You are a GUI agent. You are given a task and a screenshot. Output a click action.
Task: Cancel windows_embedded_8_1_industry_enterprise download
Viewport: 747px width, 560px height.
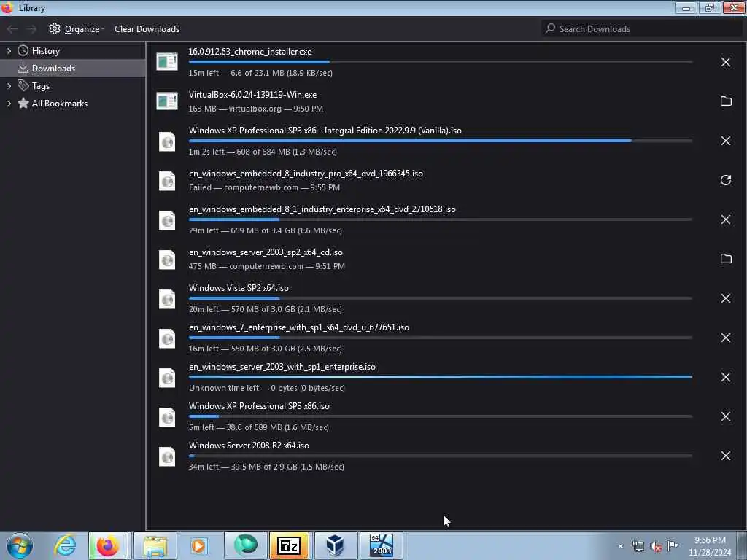725,219
